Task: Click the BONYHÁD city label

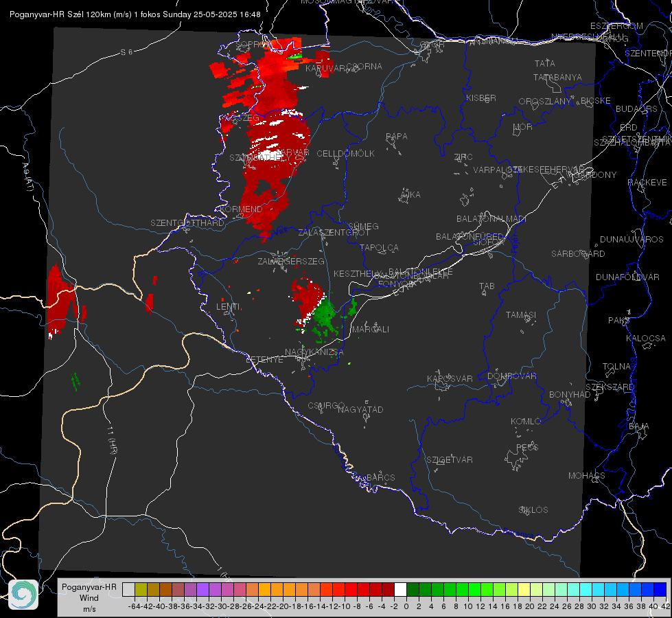Action: (x=570, y=395)
